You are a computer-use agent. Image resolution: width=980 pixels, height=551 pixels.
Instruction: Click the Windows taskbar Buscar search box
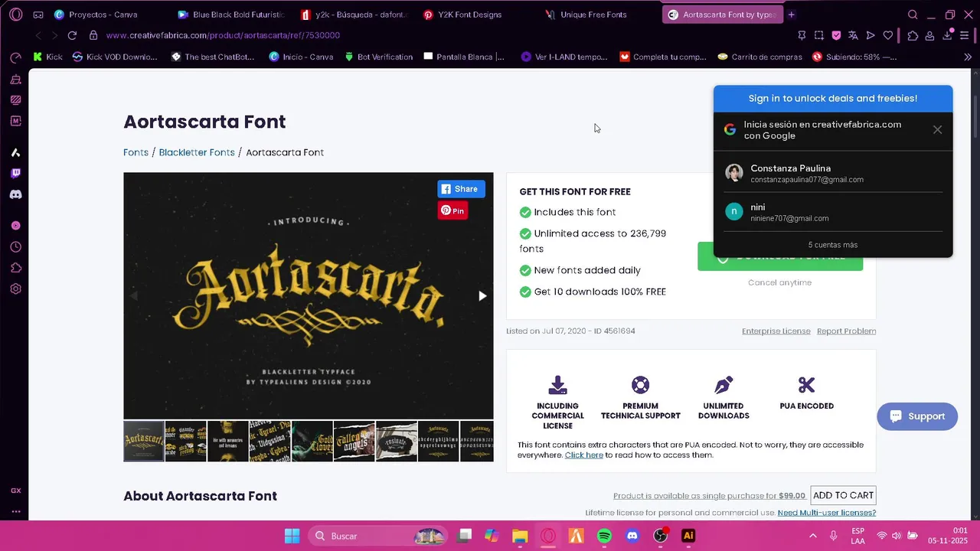pyautogui.click(x=379, y=536)
